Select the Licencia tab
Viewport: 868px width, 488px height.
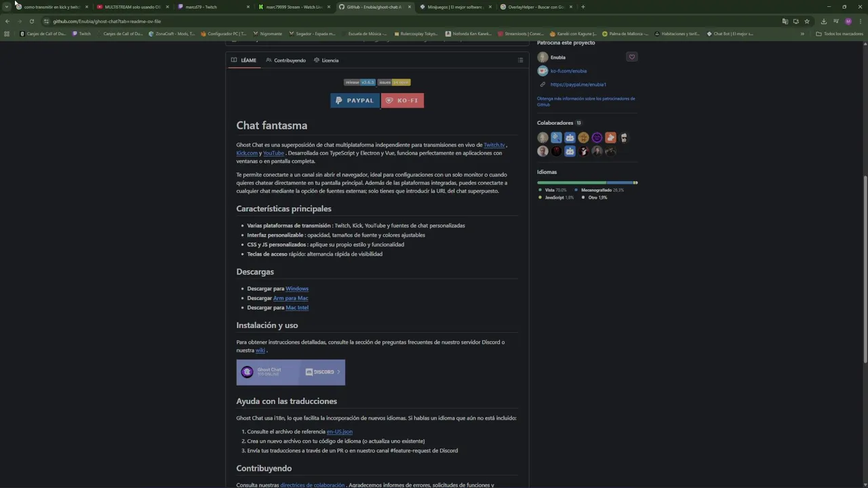coord(326,60)
